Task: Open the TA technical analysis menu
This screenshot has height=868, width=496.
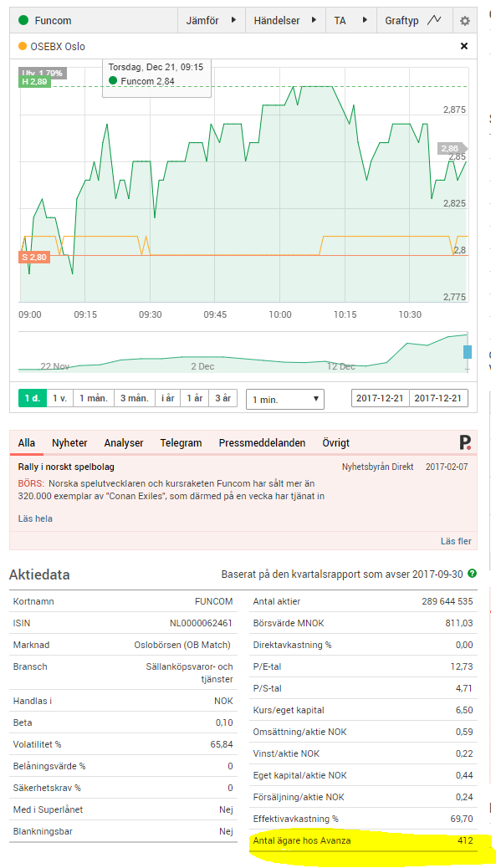Action: click(351, 21)
